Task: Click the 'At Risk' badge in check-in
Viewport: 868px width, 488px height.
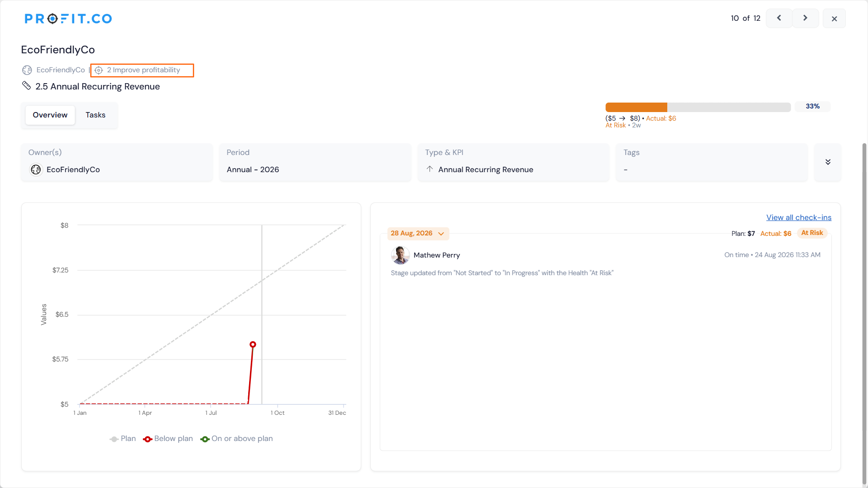Action: pos(812,233)
